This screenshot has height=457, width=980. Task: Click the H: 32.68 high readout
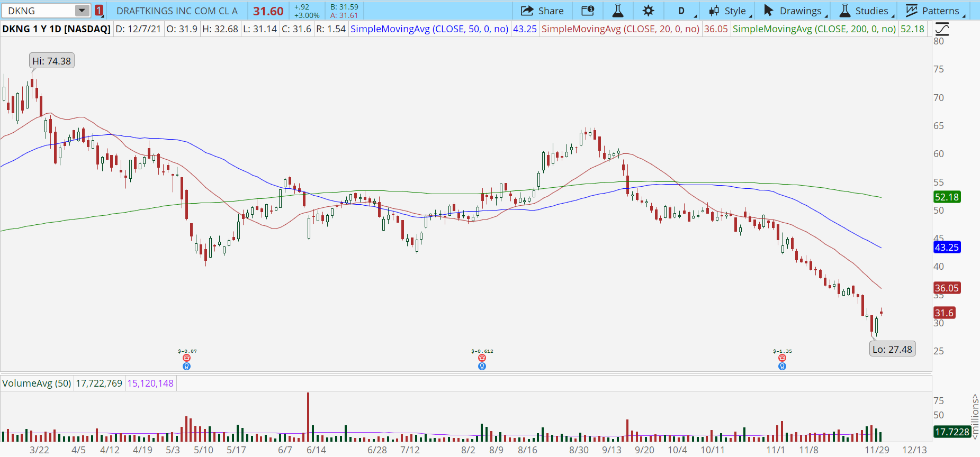tap(220, 29)
